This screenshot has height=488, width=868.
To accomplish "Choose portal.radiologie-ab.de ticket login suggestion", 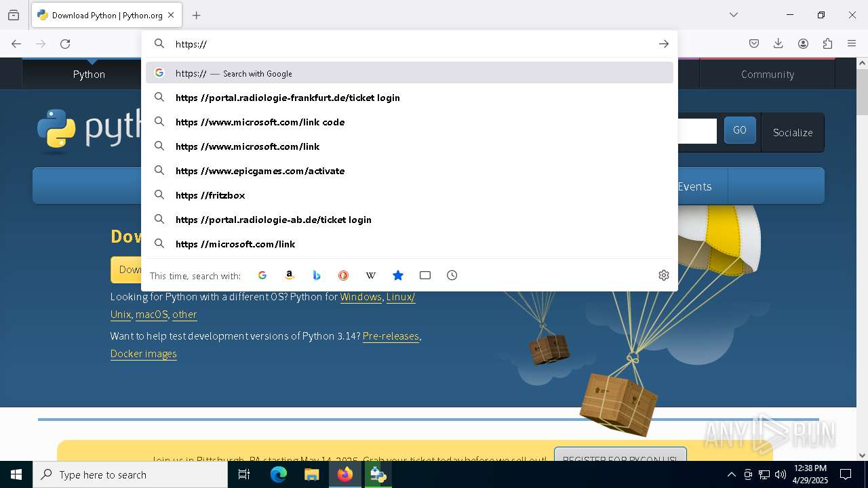I will 410,220.
